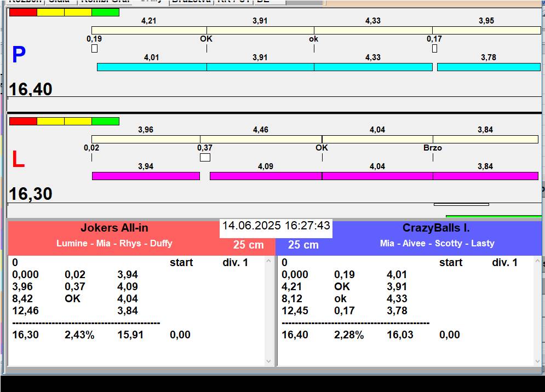Click the green start light in lane P
This screenshot has height=392, width=545.
[105, 12]
